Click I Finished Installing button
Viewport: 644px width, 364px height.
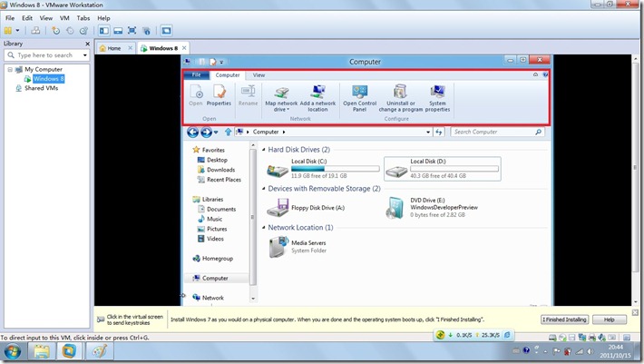tap(564, 320)
